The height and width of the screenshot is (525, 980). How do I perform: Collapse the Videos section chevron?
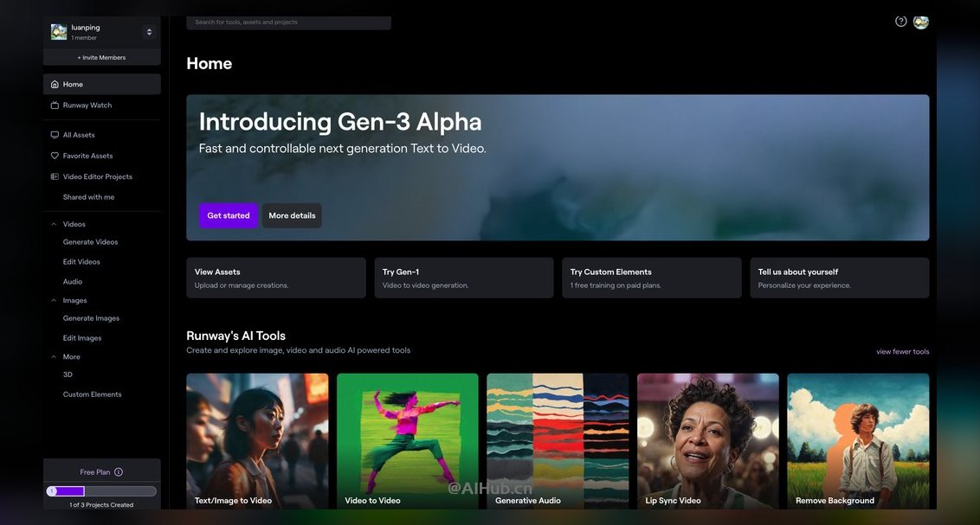click(54, 224)
